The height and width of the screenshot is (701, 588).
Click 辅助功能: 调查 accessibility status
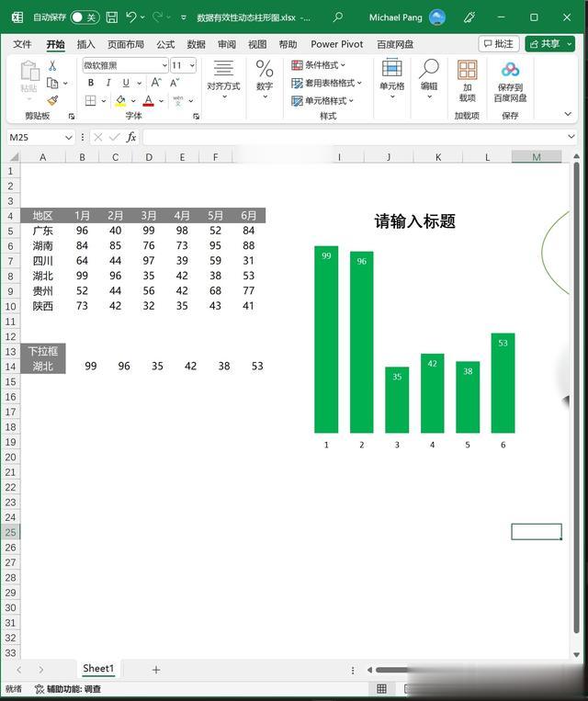click(68, 689)
